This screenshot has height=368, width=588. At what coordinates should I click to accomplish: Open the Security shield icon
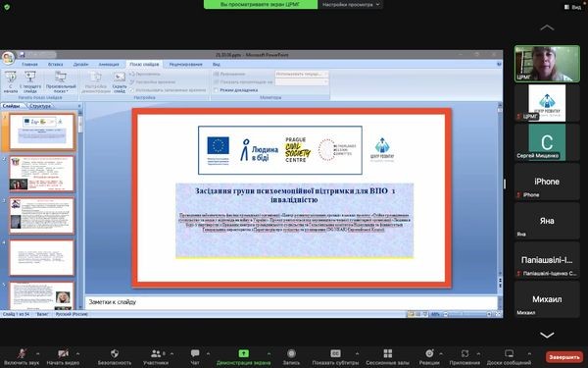tap(115, 353)
